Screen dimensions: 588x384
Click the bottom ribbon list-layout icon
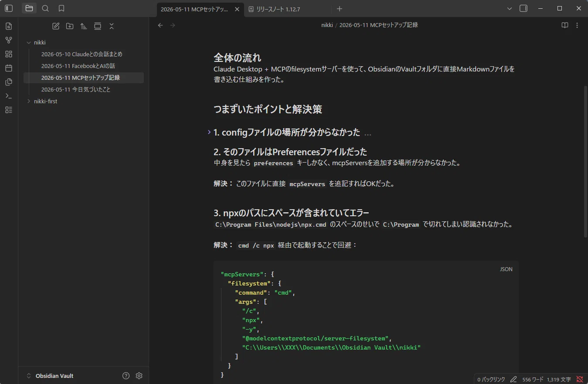click(9, 110)
